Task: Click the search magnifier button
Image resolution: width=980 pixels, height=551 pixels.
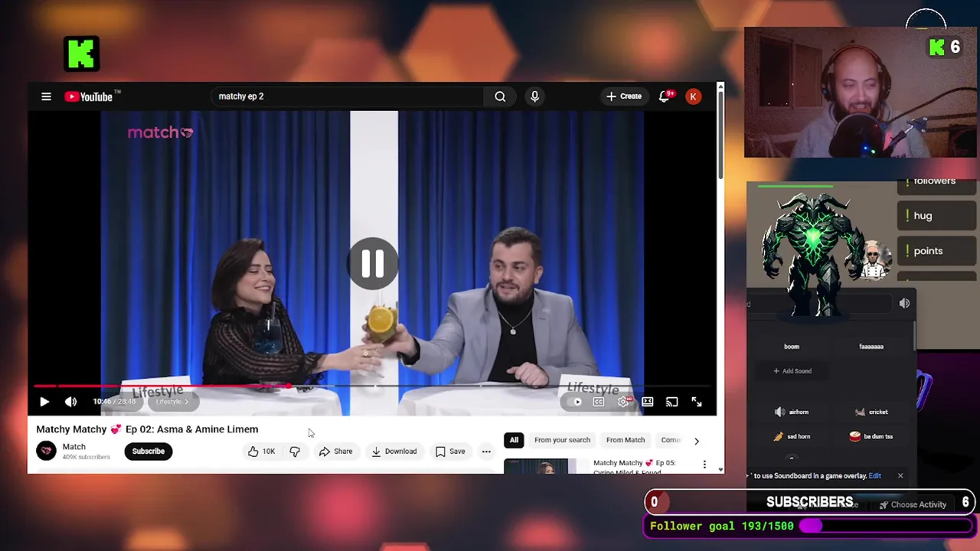Action: point(500,96)
